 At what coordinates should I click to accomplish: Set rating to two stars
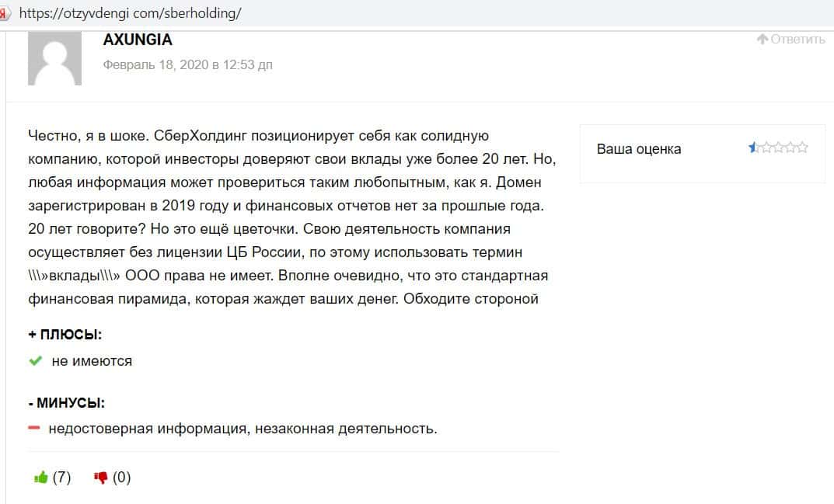[766, 148]
